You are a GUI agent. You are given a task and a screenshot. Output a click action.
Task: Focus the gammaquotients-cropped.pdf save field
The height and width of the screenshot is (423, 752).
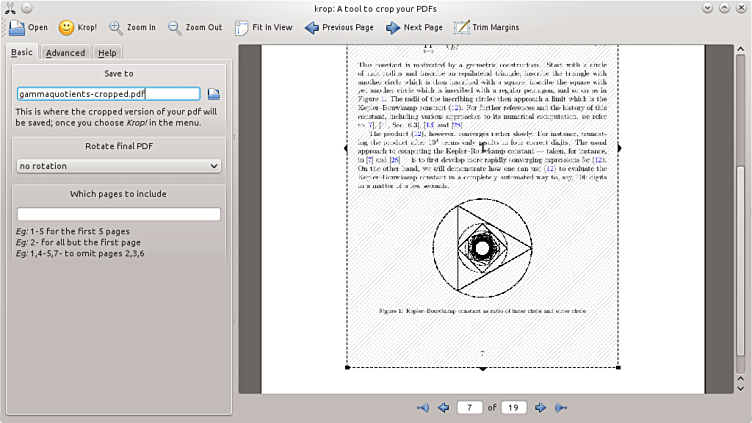click(108, 94)
